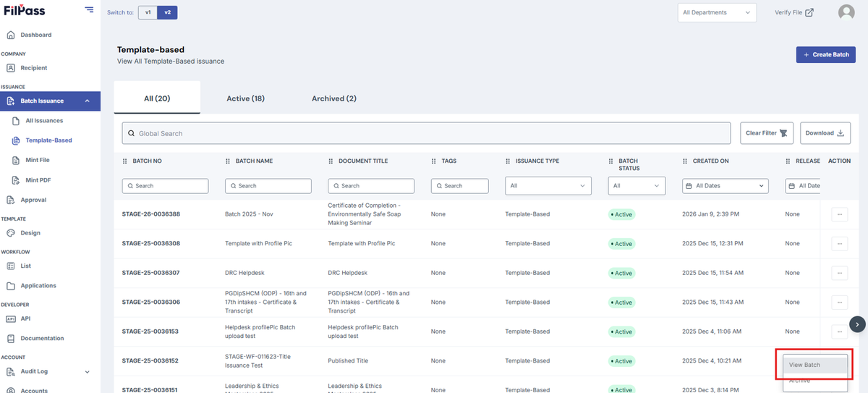
Task: Click the round right-arrow scroll button
Action: (857, 324)
